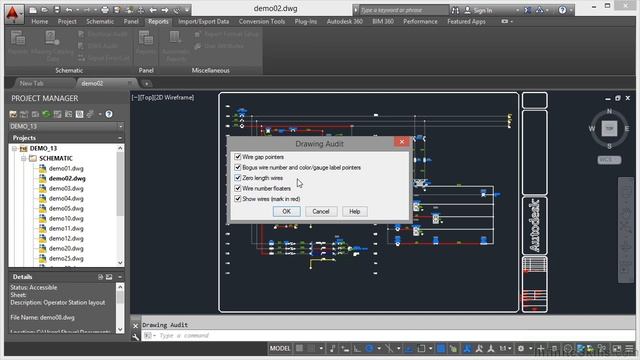Click the Open file icon in quick access toolbar
Image resolution: width=640 pixels, height=360 pixels.
[x=44, y=10]
